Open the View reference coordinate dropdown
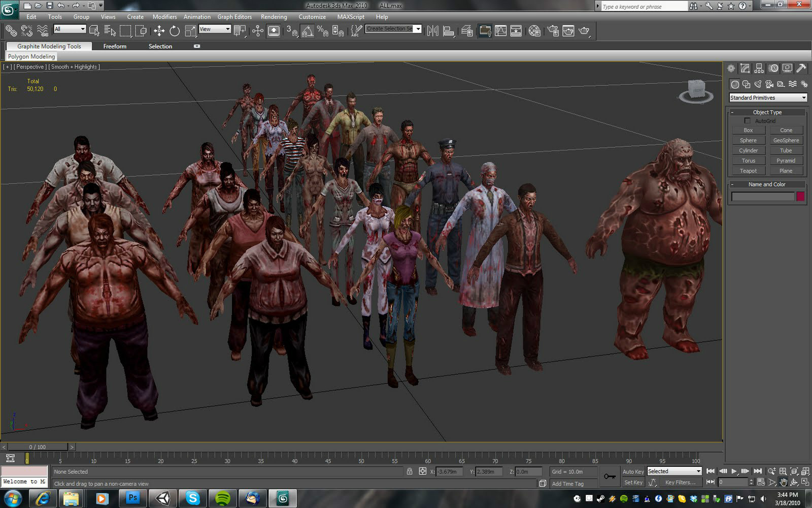This screenshot has width=812, height=508. (215, 29)
